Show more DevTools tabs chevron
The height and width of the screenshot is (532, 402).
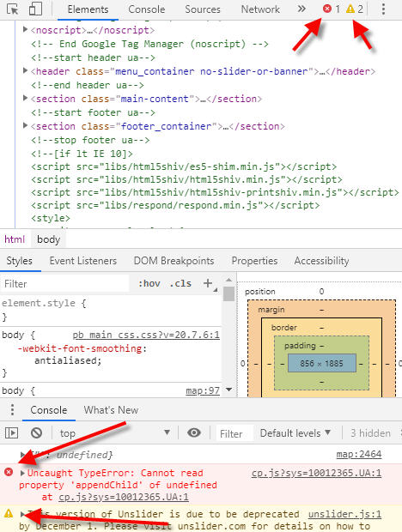tap(301, 9)
